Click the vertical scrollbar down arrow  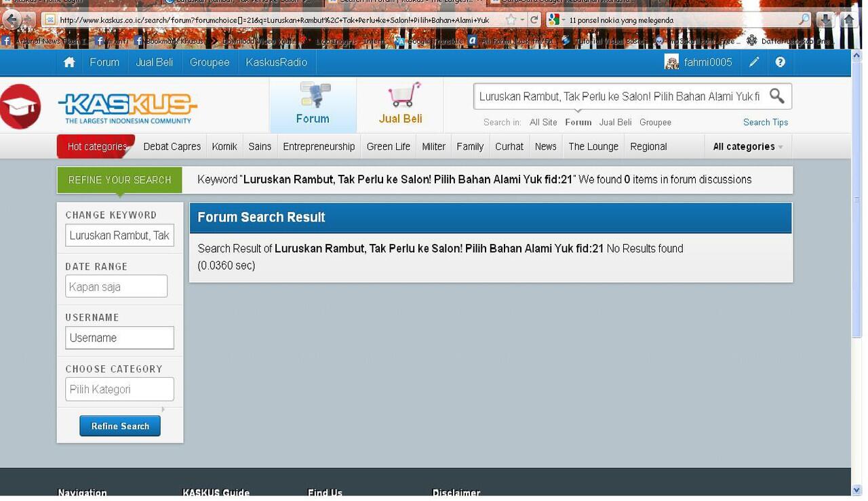[856, 489]
